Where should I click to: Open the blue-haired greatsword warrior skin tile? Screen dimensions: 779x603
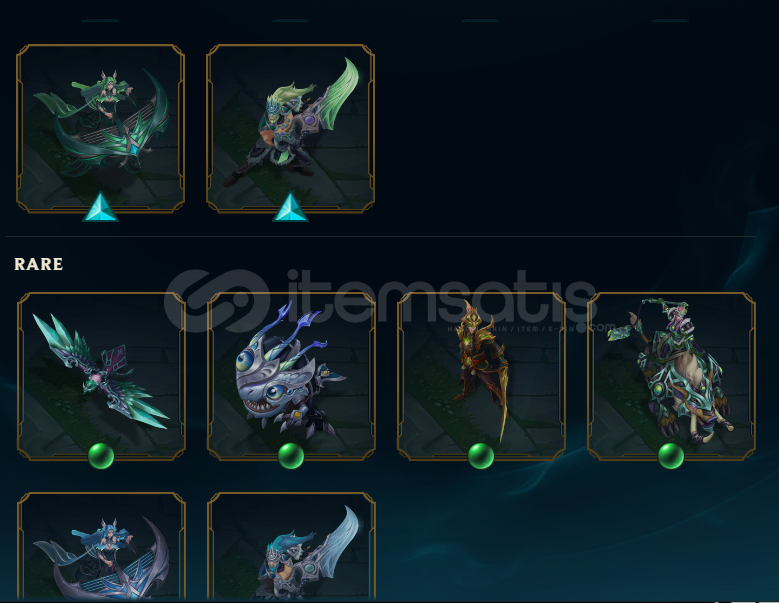point(291,546)
